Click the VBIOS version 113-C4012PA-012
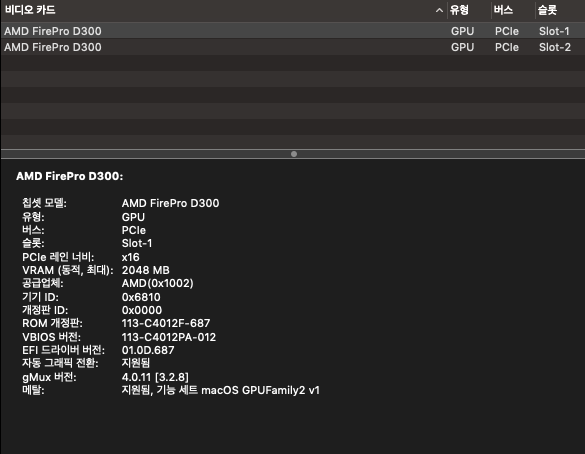 (x=169, y=337)
